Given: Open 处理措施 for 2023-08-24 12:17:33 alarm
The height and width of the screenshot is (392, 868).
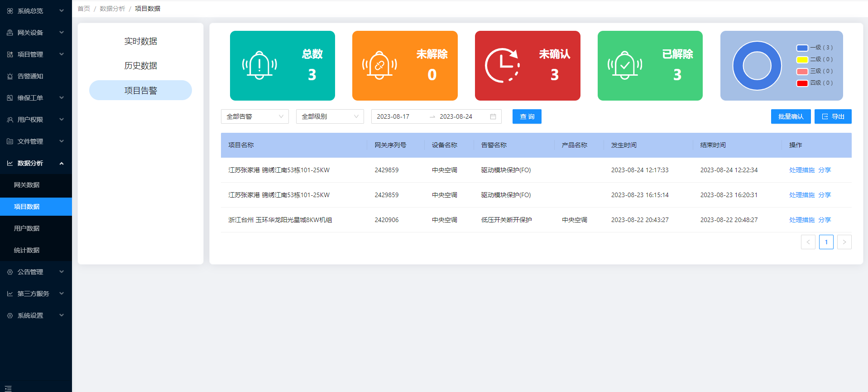Looking at the screenshot, I should tap(802, 170).
